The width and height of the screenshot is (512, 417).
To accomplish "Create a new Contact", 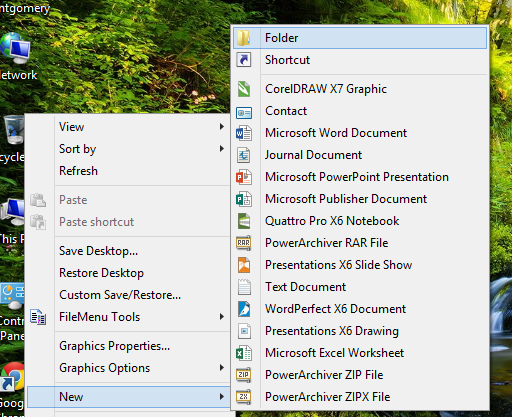I will coord(360,111).
